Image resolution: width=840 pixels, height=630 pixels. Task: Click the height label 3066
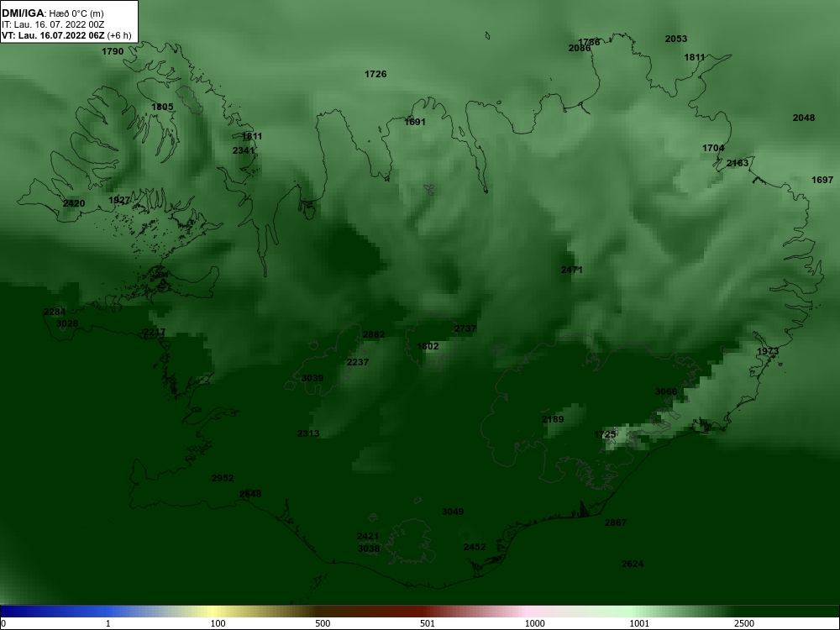(666, 391)
